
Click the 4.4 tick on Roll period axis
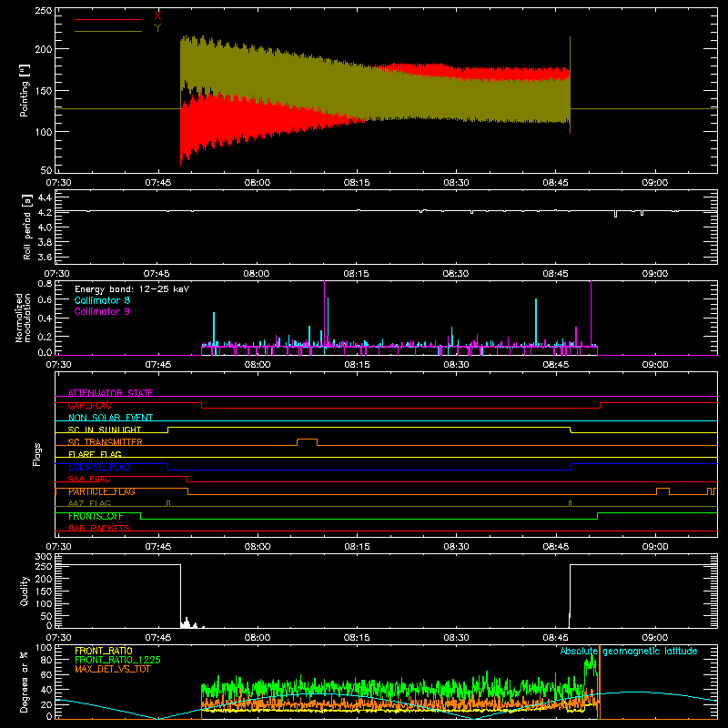tap(45, 197)
